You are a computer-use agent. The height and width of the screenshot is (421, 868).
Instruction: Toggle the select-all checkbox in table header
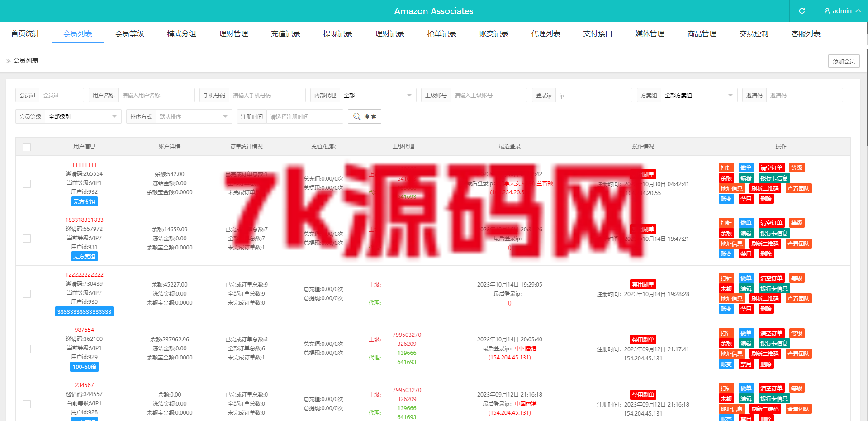(27, 147)
